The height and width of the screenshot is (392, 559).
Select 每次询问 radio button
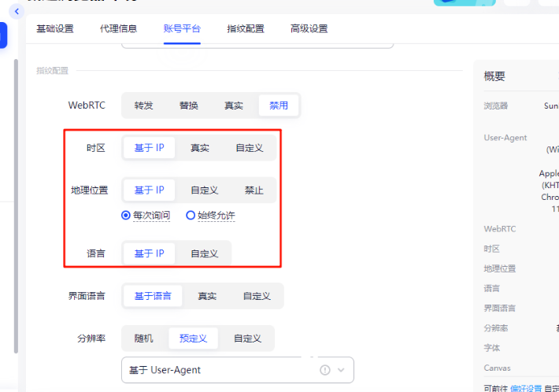(x=126, y=215)
